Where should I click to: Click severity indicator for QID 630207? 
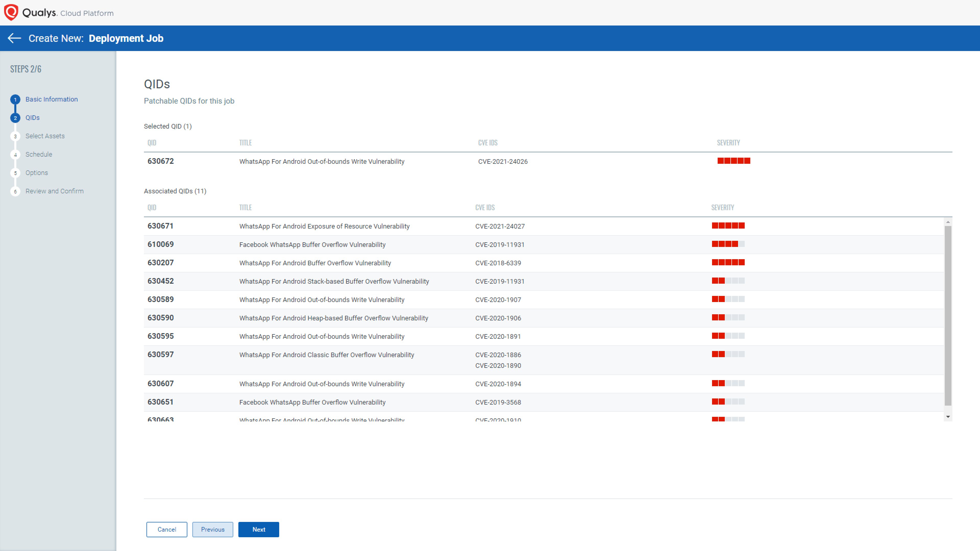pos(728,262)
